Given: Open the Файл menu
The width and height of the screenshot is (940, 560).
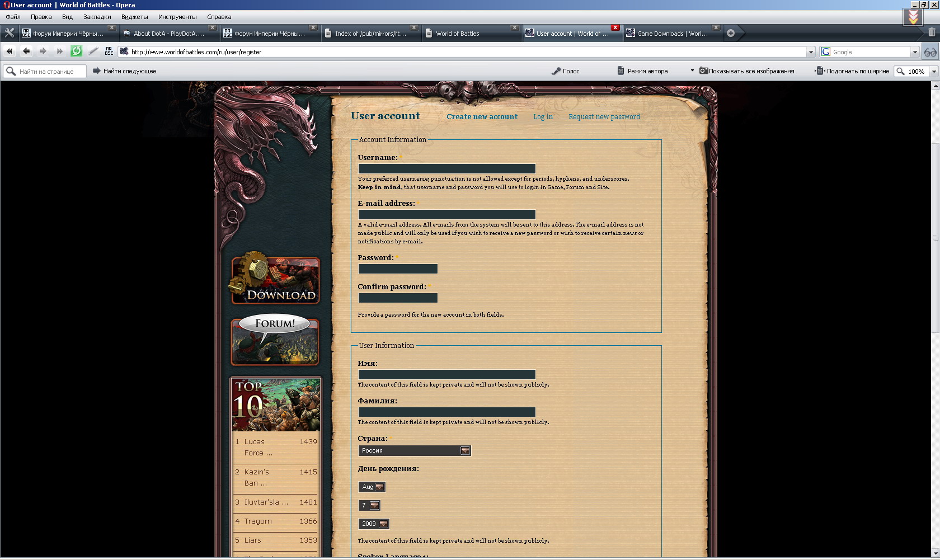Looking at the screenshot, I should (x=13, y=17).
